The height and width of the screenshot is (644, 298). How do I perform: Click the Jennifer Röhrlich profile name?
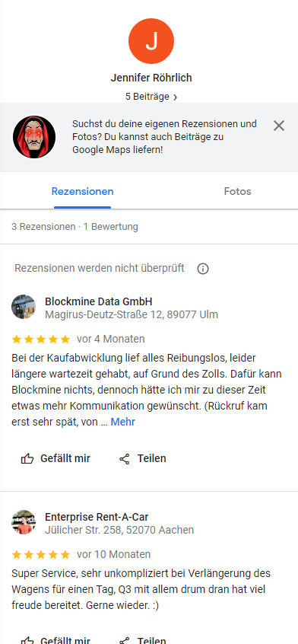(151, 78)
